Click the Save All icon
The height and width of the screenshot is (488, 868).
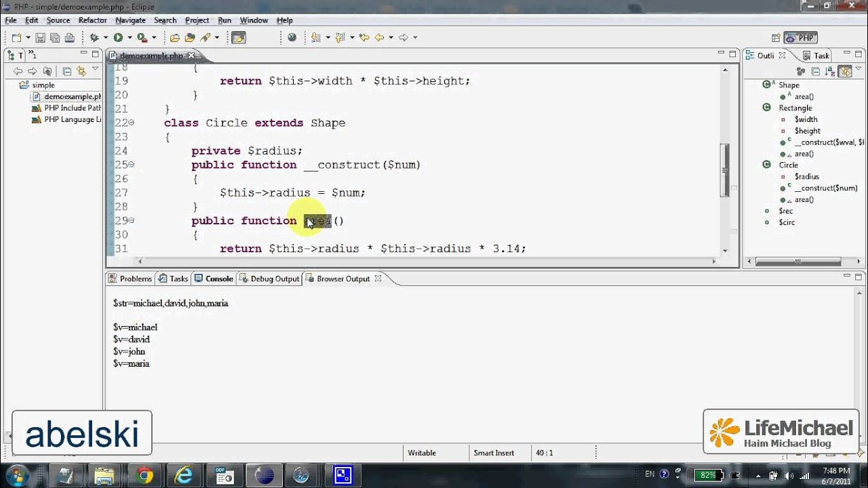tap(54, 38)
